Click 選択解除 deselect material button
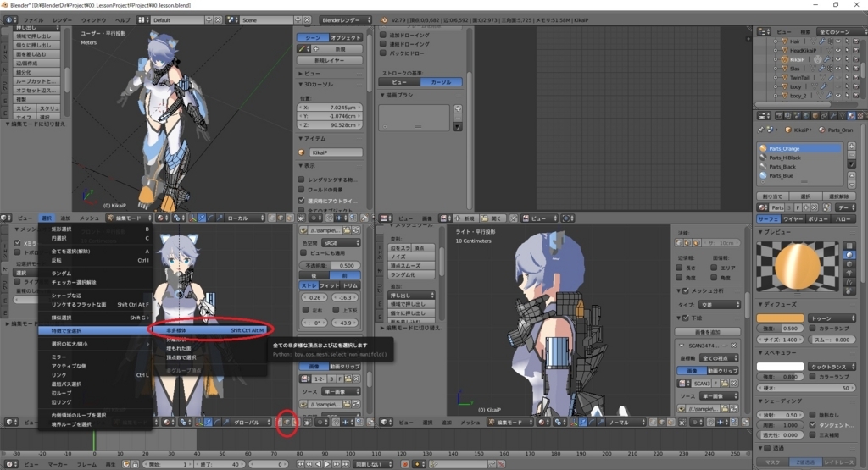This screenshot has height=470, width=868. [x=838, y=196]
